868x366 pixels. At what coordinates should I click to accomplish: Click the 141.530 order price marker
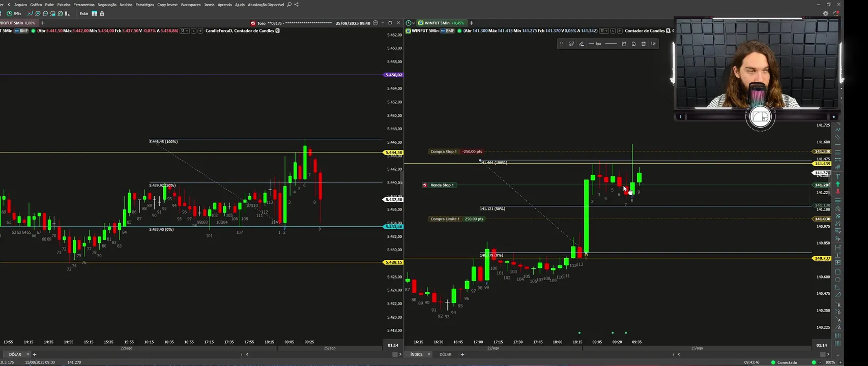(x=822, y=151)
